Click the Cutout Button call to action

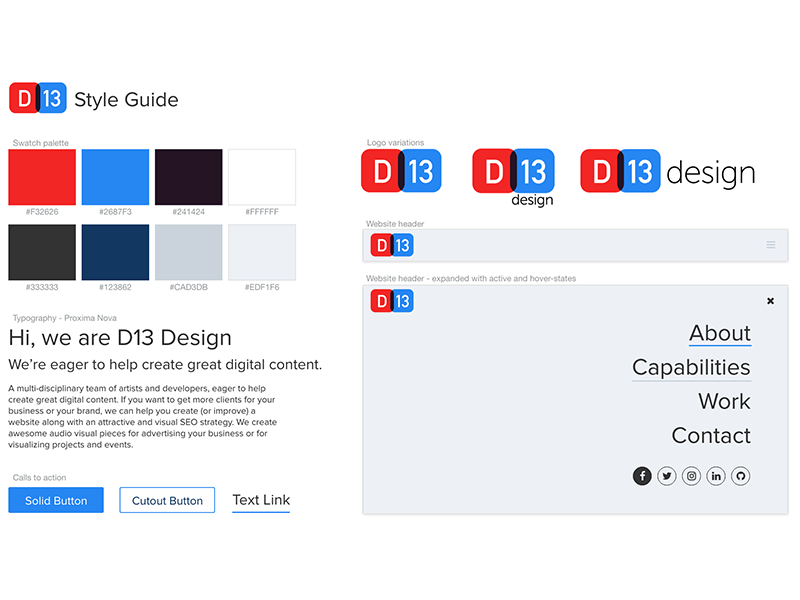click(167, 500)
